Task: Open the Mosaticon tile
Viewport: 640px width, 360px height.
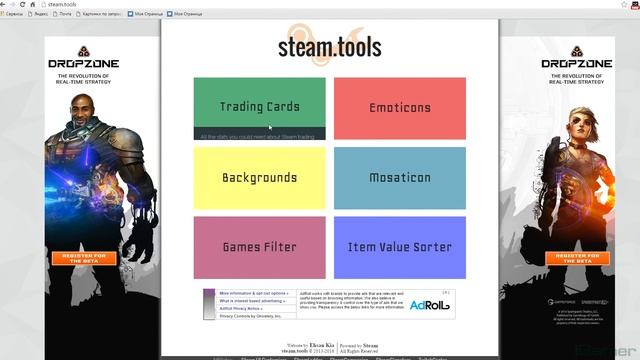Action: (400, 178)
